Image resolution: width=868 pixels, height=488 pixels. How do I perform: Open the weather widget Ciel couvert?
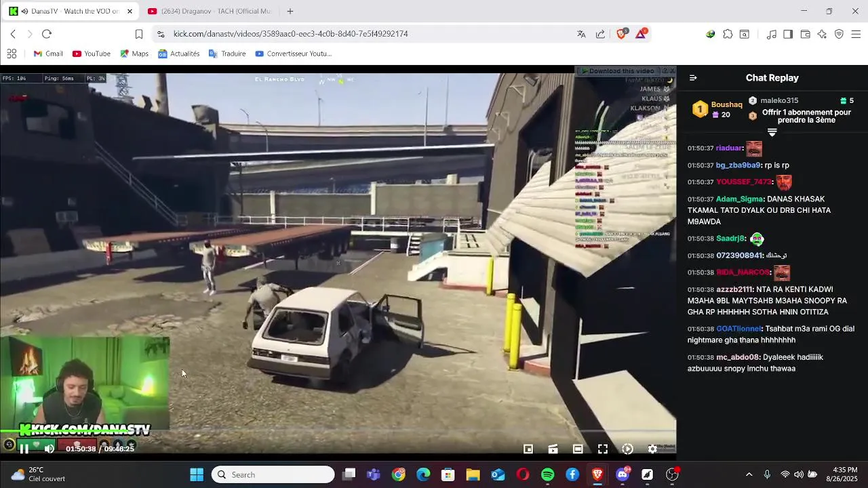37,474
